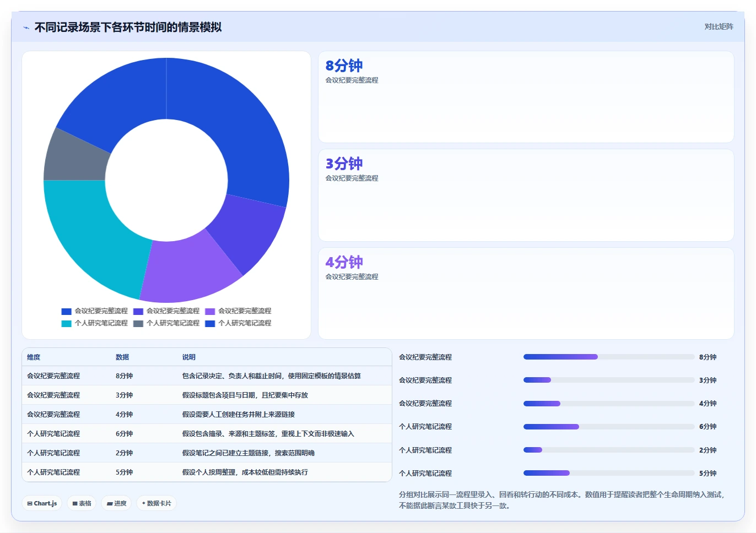The width and height of the screenshot is (756, 533).
Task: Click the progress bar labeled 3分钟
Action: click(x=609, y=380)
